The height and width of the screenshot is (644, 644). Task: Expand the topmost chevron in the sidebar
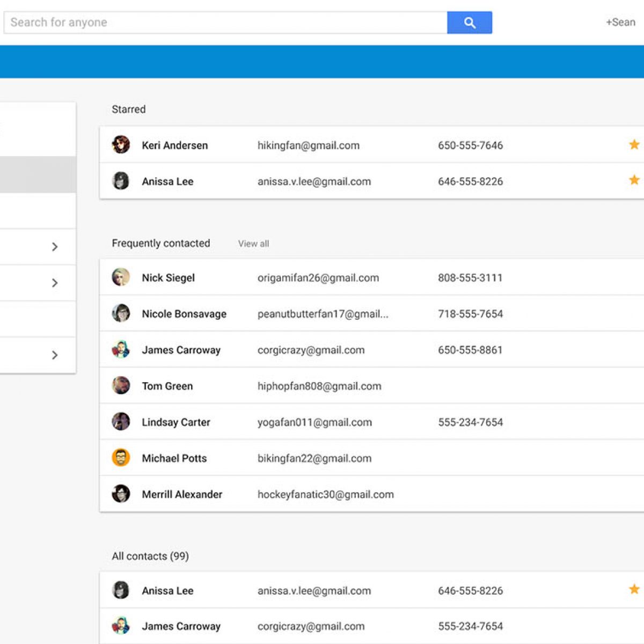[x=54, y=247]
